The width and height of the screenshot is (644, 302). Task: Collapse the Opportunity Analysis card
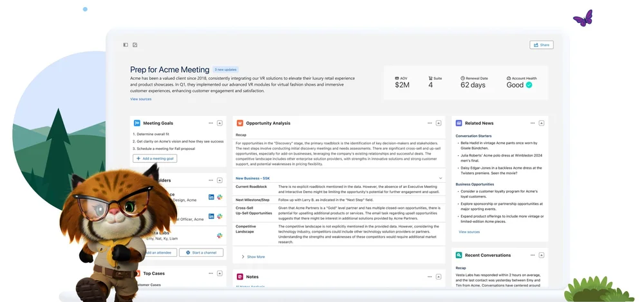pyautogui.click(x=439, y=123)
